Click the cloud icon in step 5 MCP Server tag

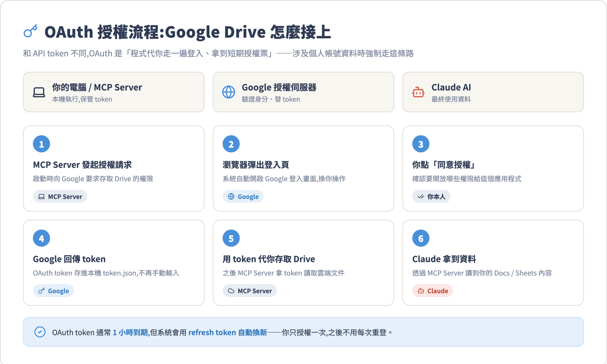[231, 291]
